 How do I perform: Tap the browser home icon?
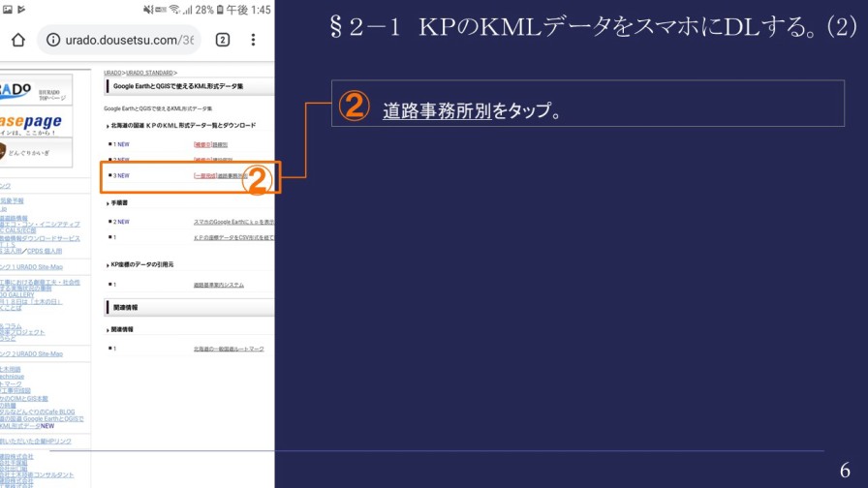(x=17, y=40)
